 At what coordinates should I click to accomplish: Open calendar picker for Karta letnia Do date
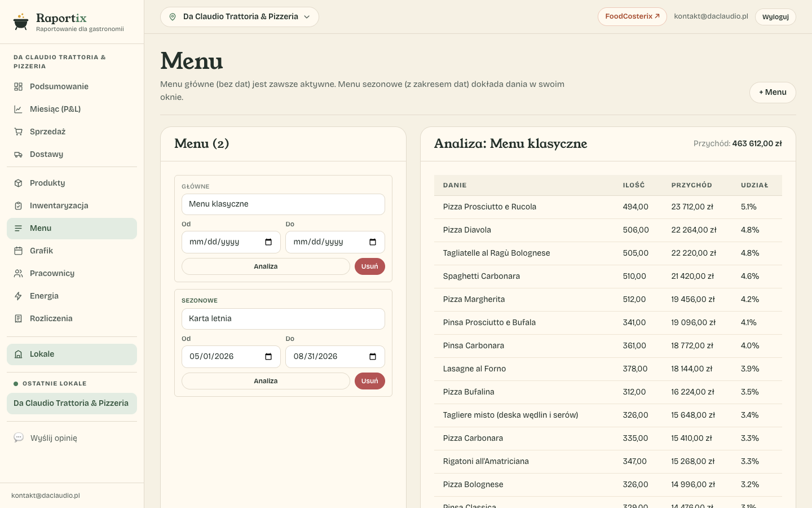point(373,357)
